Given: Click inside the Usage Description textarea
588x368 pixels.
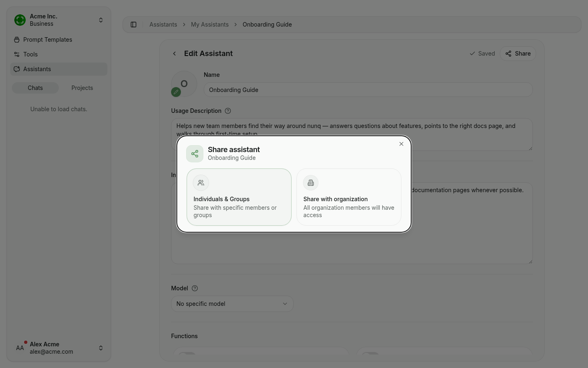Looking at the screenshot, I should point(352,135).
